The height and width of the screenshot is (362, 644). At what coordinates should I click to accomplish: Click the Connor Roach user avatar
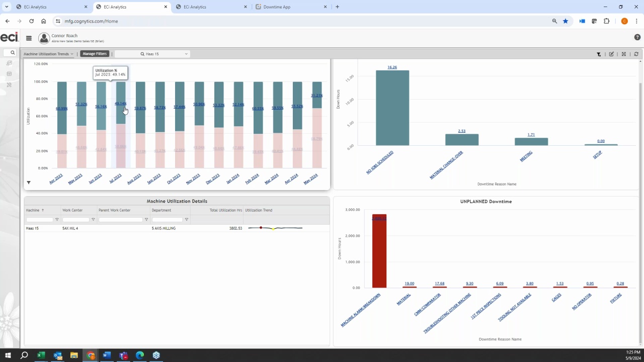pyautogui.click(x=44, y=38)
